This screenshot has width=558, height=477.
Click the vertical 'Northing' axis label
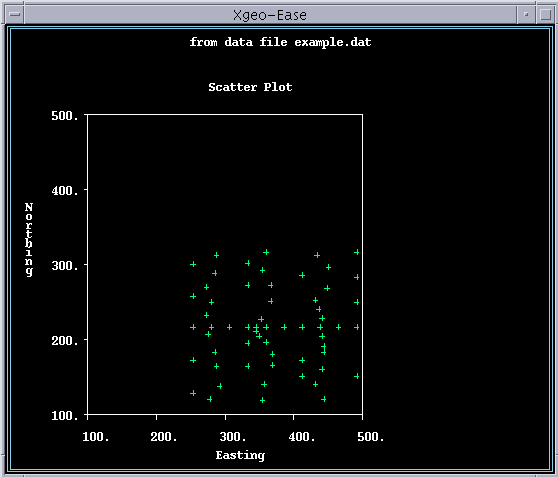click(29, 239)
